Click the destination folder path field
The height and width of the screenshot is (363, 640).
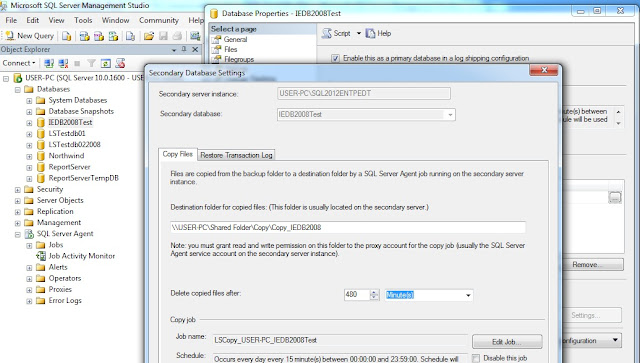tap(348, 227)
